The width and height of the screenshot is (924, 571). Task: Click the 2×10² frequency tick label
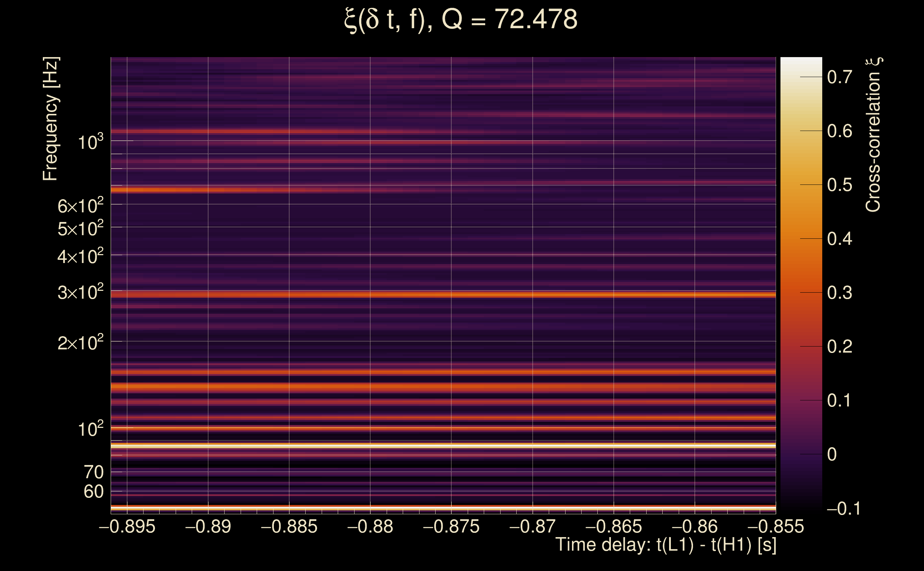[x=80, y=343]
